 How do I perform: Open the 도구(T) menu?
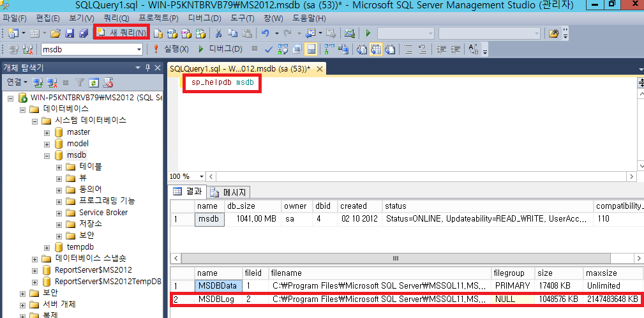[242, 19]
